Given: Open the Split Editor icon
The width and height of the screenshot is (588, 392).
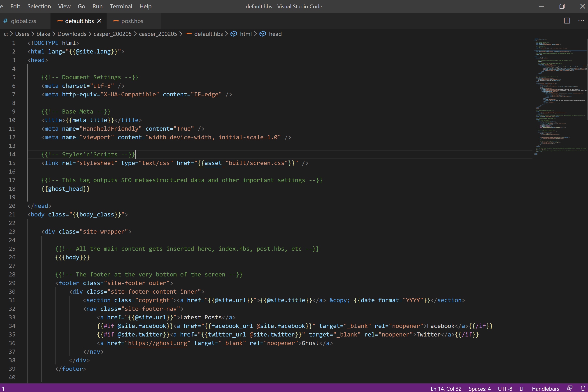Looking at the screenshot, I should pyautogui.click(x=567, y=21).
